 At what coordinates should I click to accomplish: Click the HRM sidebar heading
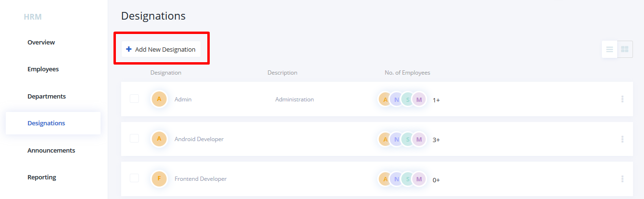click(x=33, y=17)
